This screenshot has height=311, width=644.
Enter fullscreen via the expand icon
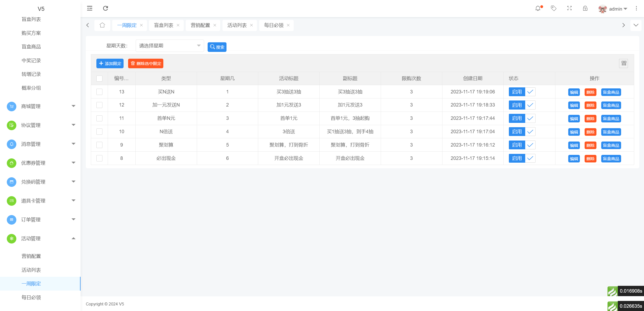pos(570,8)
